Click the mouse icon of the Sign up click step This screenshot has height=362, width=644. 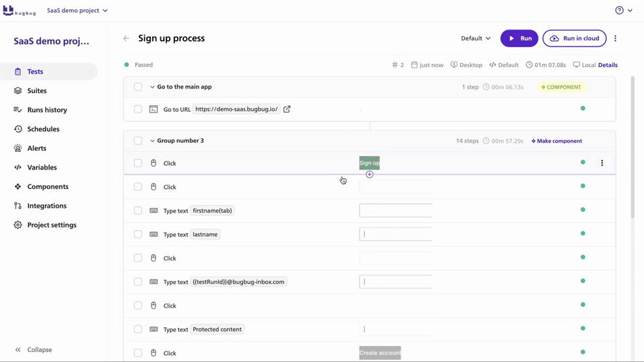point(153,163)
